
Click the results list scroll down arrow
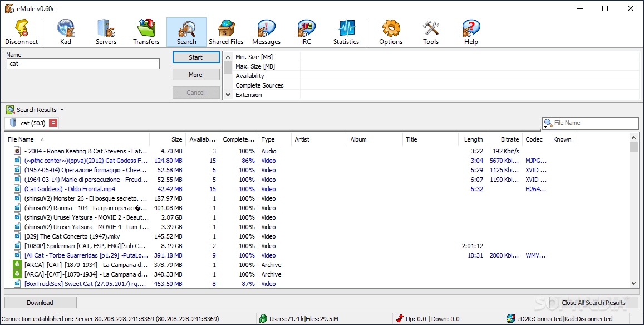pos(633,283)
